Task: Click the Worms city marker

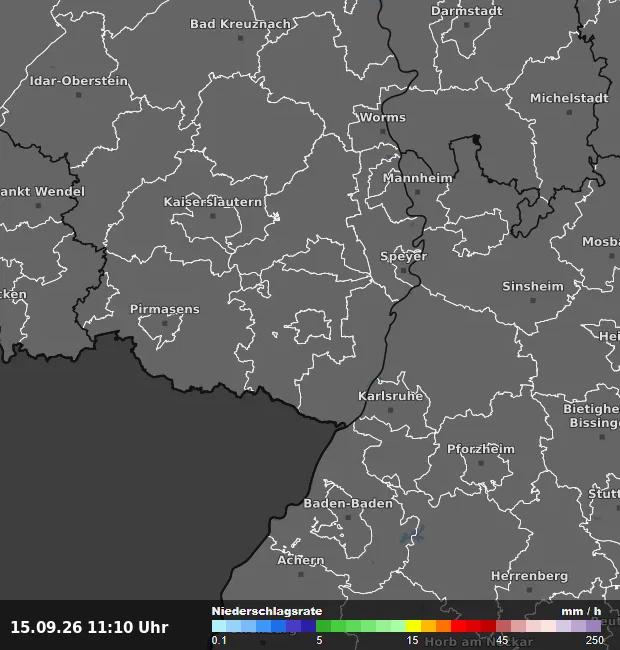Action: pos(383,131)
